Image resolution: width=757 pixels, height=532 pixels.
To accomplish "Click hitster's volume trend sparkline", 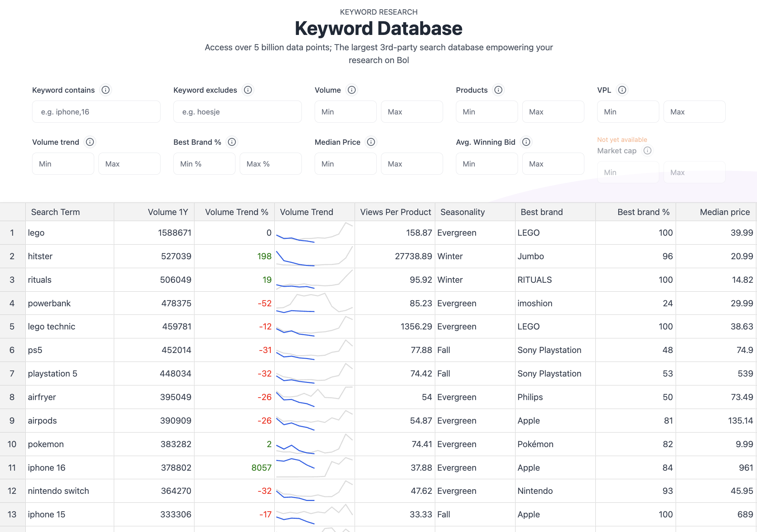I will point(315,256).
